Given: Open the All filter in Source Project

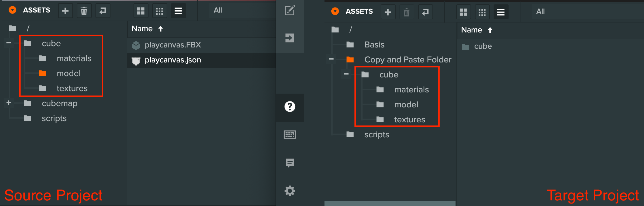Looking at the screenshot, I should [218, 10].
